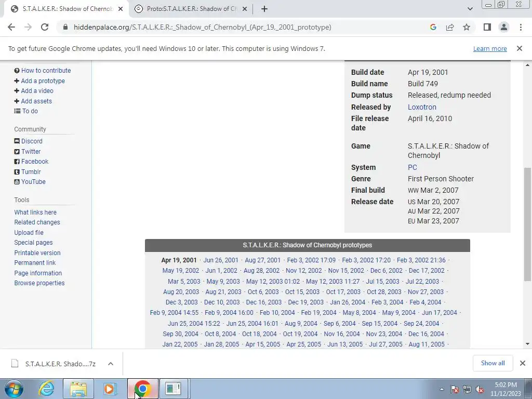Open the taskbar clock and date
The height and width of the screenshot is (399, 532).
tap(506, 389)
